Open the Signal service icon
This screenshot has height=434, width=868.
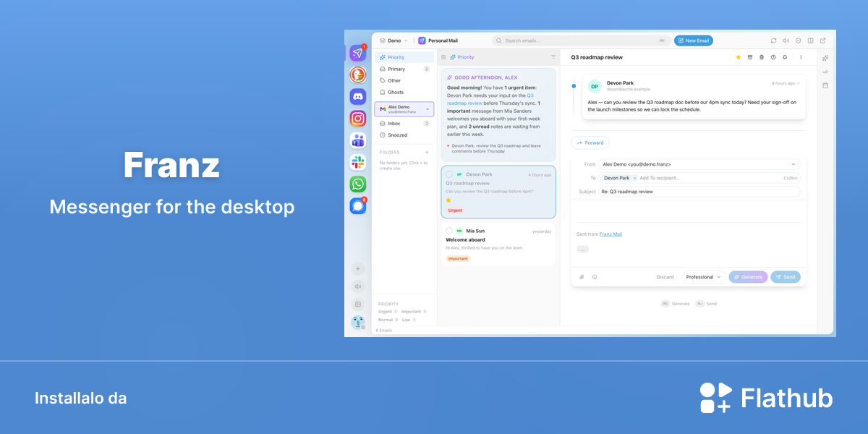(357, 206)
